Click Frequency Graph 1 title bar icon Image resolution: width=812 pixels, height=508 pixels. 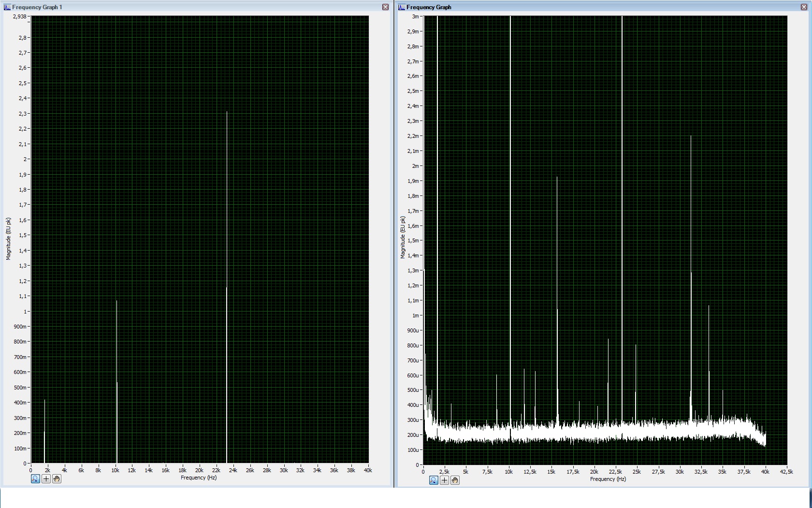7,7
